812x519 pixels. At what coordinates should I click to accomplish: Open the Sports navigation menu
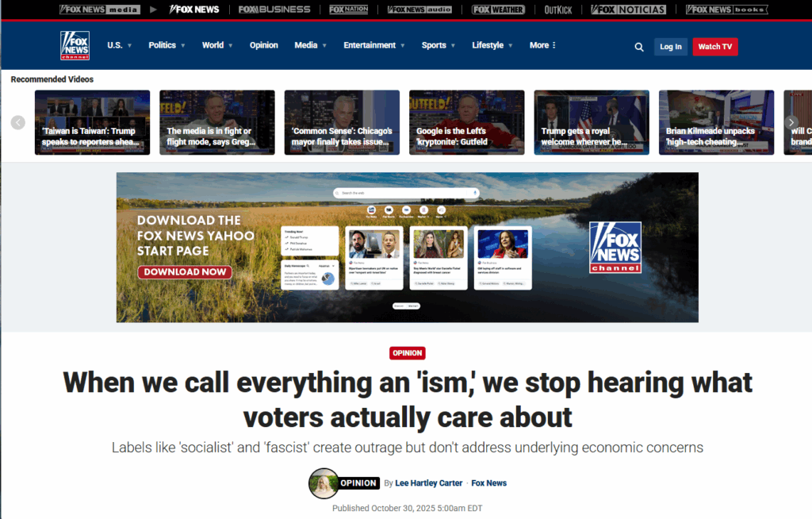coord(438,45)
